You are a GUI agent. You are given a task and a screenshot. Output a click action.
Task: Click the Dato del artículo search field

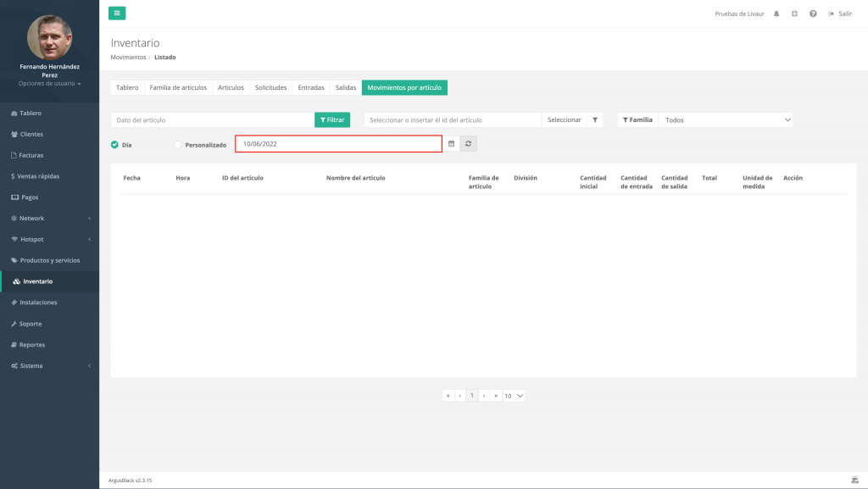coord(213,120)
